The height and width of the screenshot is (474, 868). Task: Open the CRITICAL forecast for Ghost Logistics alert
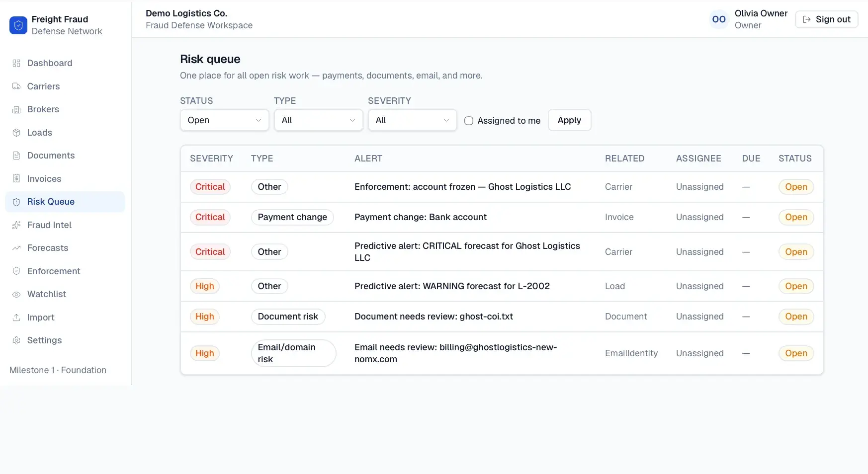[x=467, y=252]
